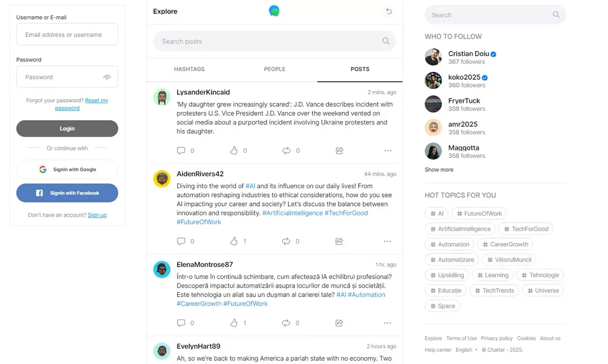Expand Show more in Who to Follow
This screenshot has height=364, width=608.
[x=439, y=170]
